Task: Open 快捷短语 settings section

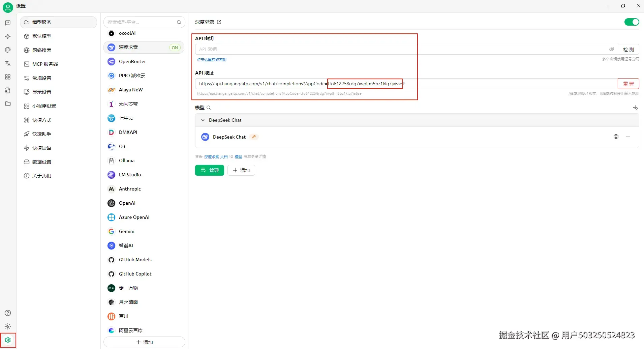Action: (59, 148)
